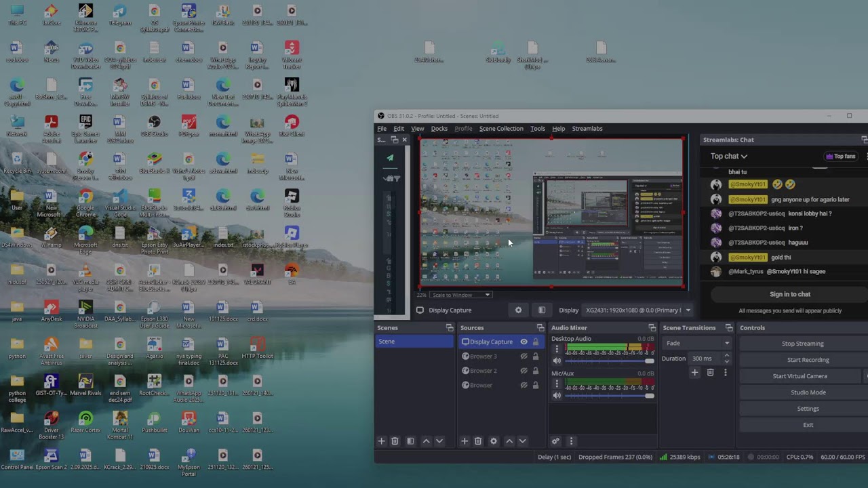Viewport: 868px width, 488px height.
Task: Increase the transition Duration value
Action: [727, 356]
